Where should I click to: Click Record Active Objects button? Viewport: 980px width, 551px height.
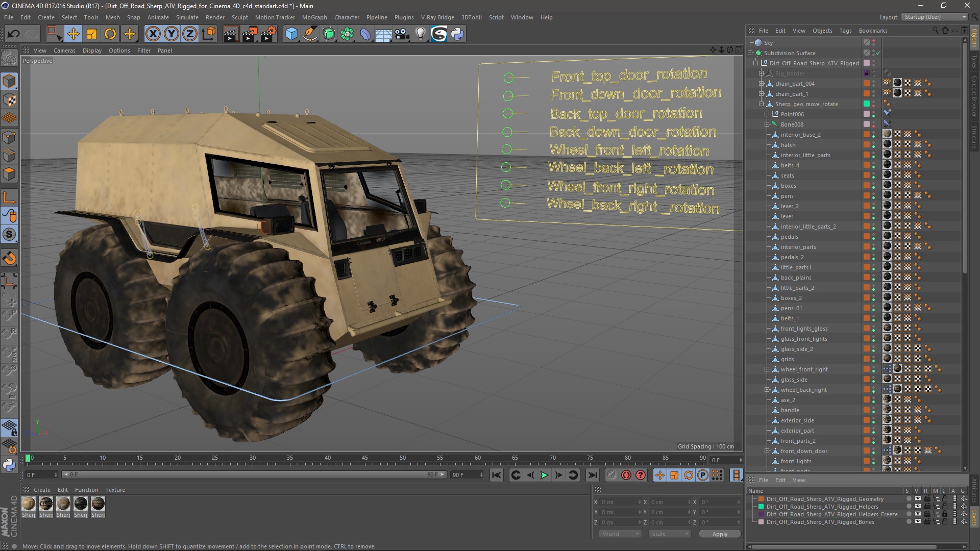tap(611, 475)
